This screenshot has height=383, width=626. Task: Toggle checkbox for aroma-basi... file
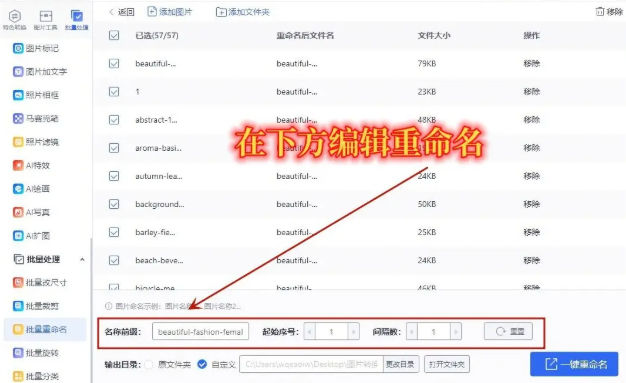(114, 148)
